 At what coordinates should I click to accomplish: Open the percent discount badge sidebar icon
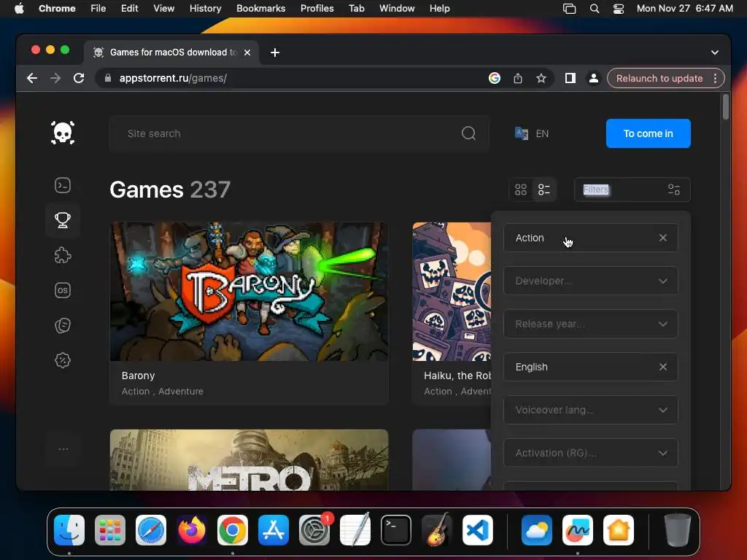pos(63,360)
